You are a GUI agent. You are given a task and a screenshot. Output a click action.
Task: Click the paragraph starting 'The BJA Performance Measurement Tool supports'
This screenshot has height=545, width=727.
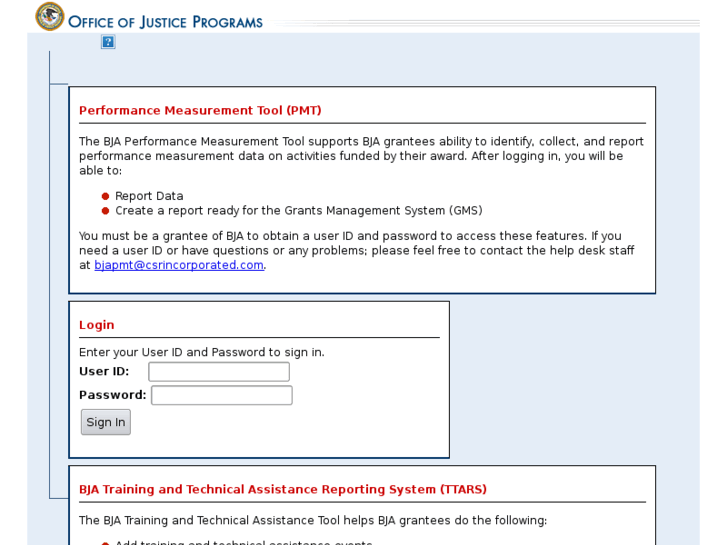point(361,156)
